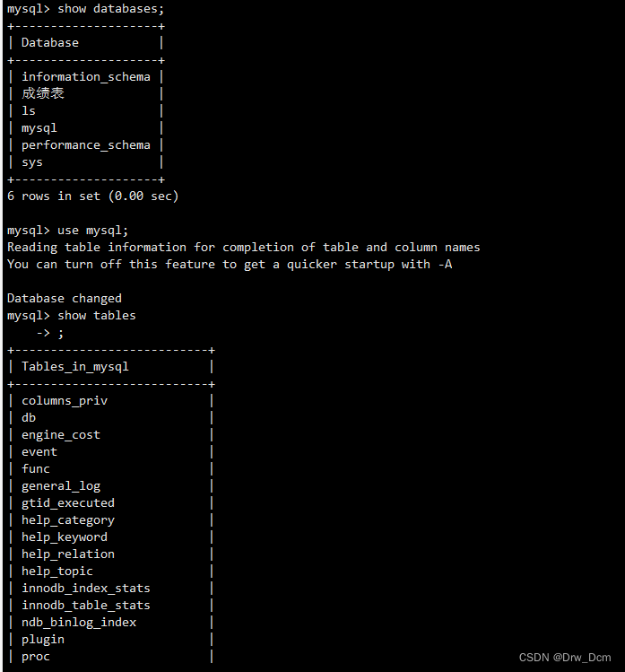
Task: Click the performance_schema database row
Action: 86,145
